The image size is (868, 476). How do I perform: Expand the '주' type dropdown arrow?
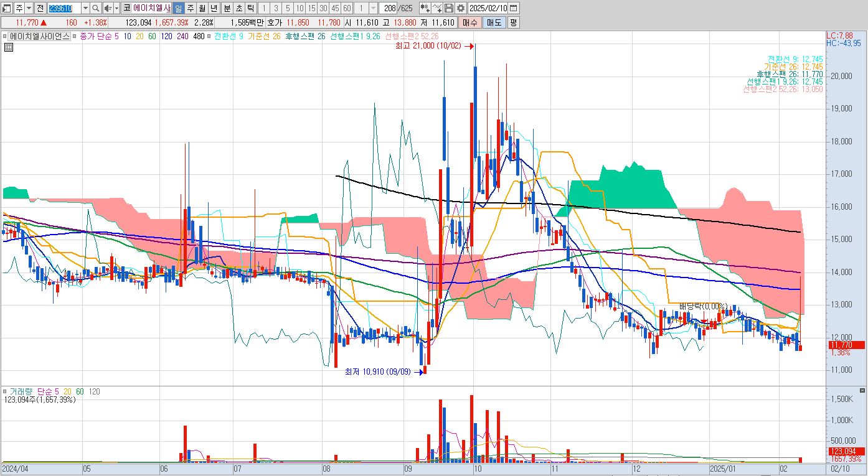tap(29, 8)
